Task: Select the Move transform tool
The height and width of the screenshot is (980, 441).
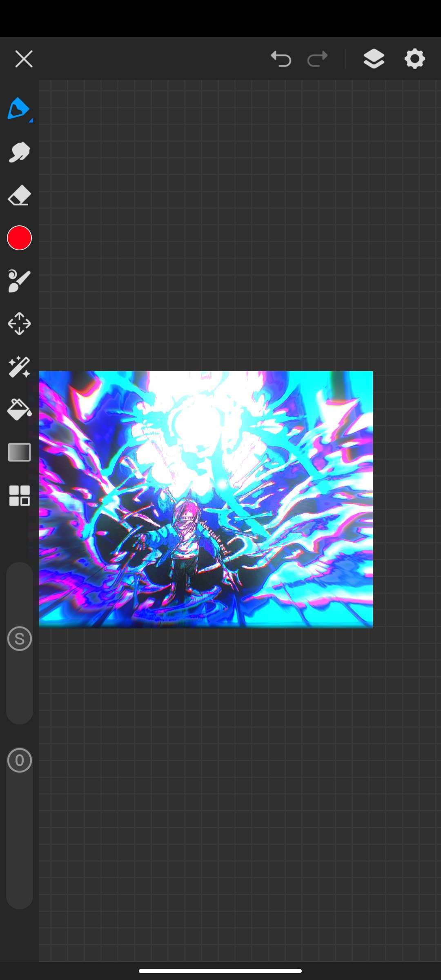Action: pyautogui.click(x=19, y=324)
